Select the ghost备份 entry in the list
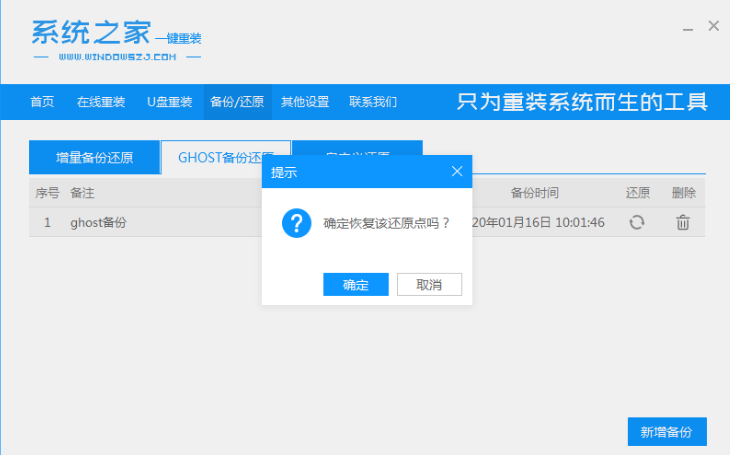This screenshot has width=730, height=455. (x=98, y=222)
